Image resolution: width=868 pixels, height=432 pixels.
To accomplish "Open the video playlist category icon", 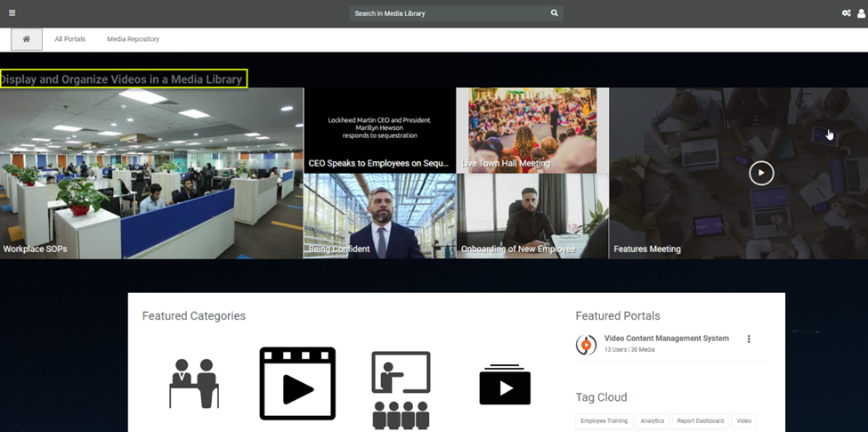I will coord(505,384).
